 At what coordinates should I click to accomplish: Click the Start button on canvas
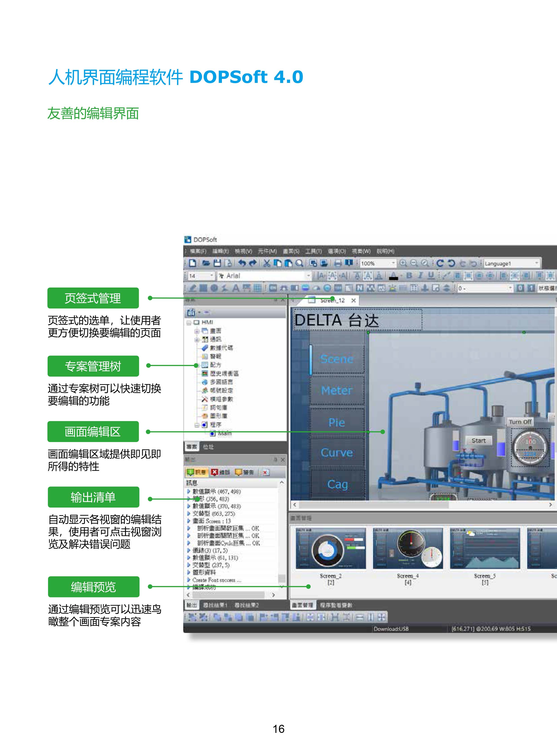(478, 440)
